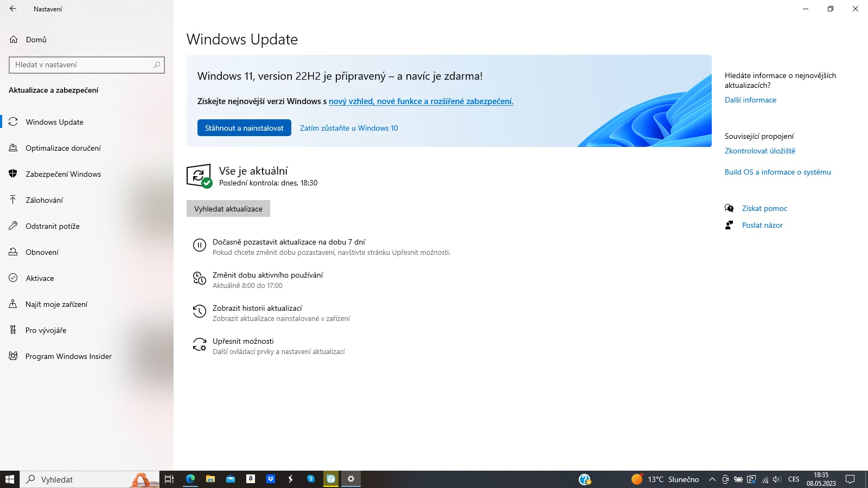This screenshot has height=488, width=868.
Task: Open the 13°C Slunečno weather widget
Action: click(x=665, y=479)
